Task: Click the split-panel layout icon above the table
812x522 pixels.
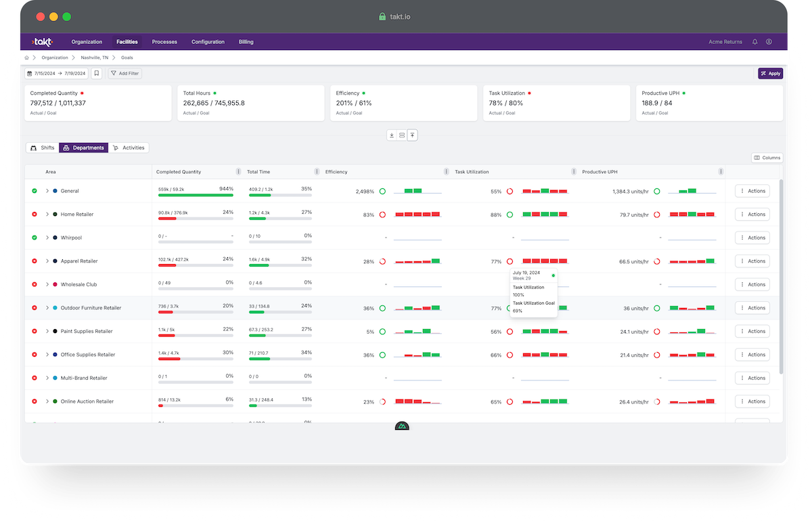Action: point(402,135)
